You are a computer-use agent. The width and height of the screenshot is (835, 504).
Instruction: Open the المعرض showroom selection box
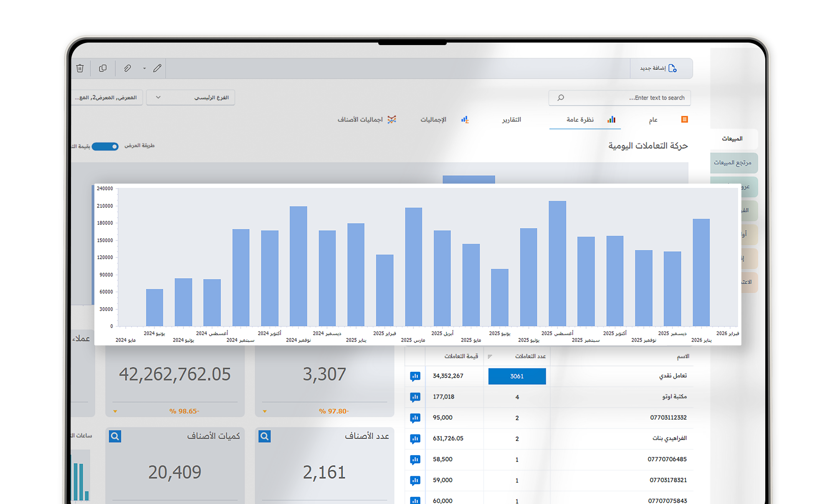pos(107,98)
